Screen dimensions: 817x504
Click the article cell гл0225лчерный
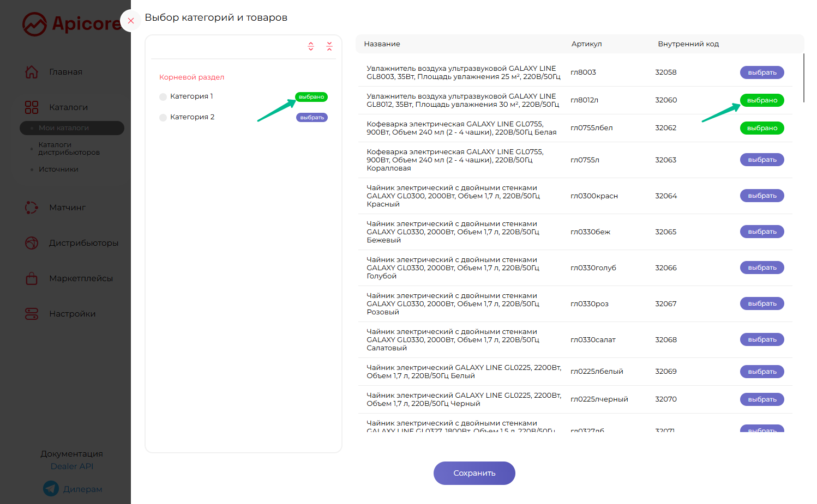point(599,399)
